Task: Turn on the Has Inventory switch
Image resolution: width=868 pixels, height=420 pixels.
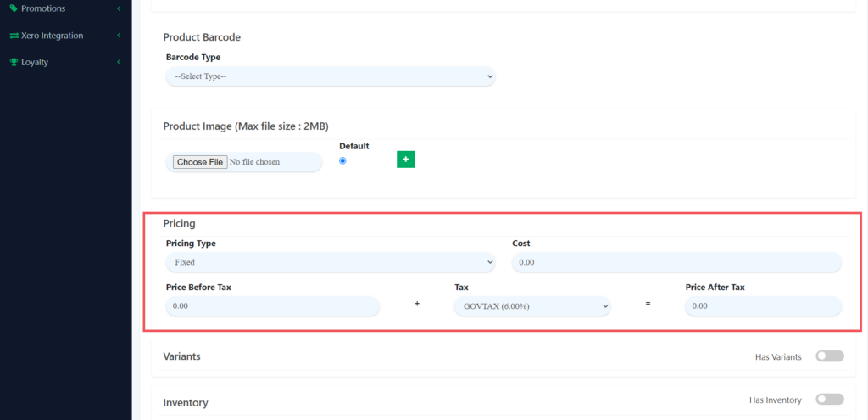Action: pyautogui.click(x=829, y=399)
